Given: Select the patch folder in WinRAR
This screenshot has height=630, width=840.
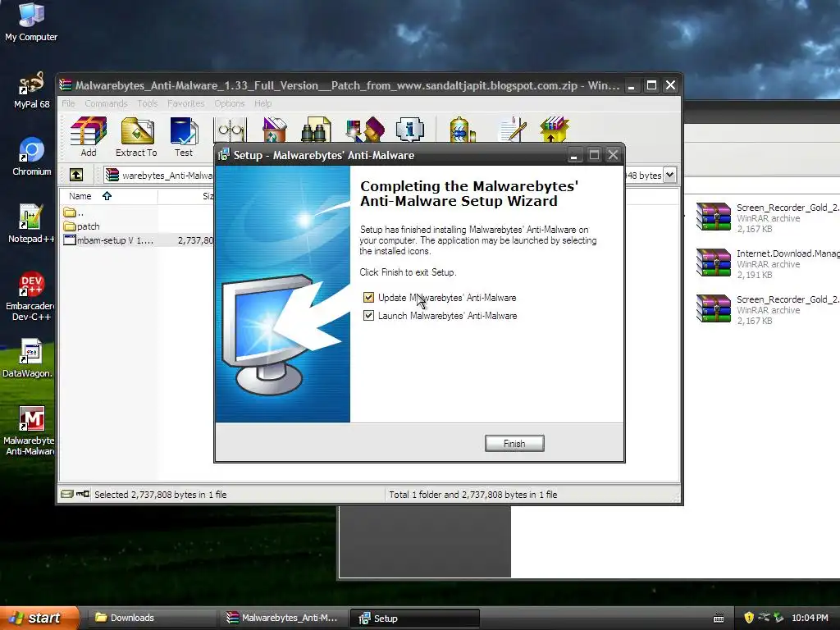Looking at the screenshot, I should click(x=82, y=226).
